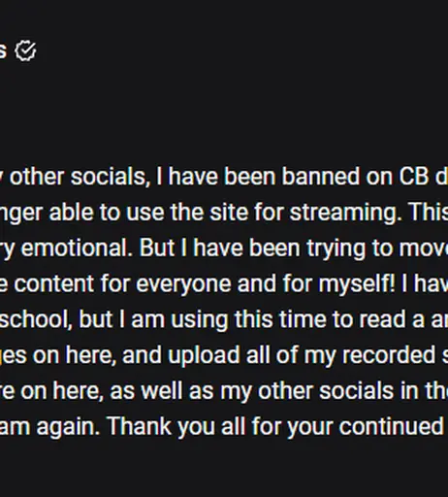This screenshot has width=448, height=497.
Task: Click the word "upload" in the post
Action: click(x=204, y=356)
